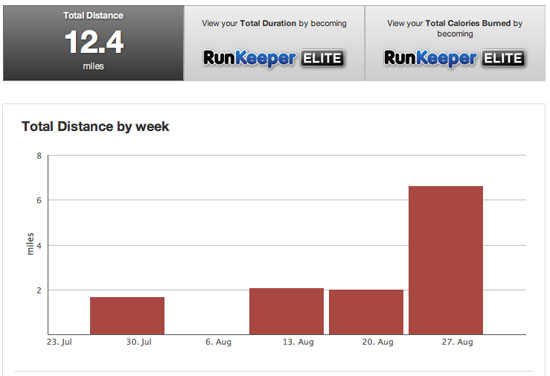The width and height of the screenshot is (550, 376).
Task: Click the '30. Jul' axis label
Action: [x=139, y=342]
